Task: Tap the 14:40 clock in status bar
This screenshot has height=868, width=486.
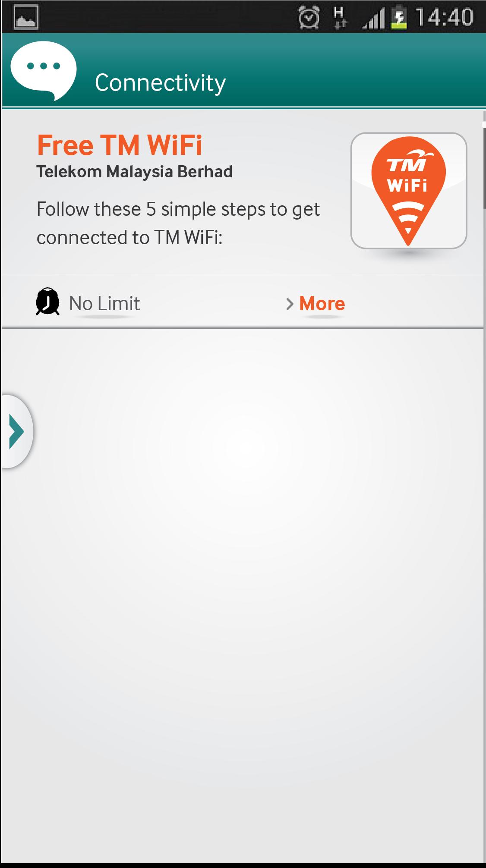Action: pyautogui.click(x=445, y=18)
